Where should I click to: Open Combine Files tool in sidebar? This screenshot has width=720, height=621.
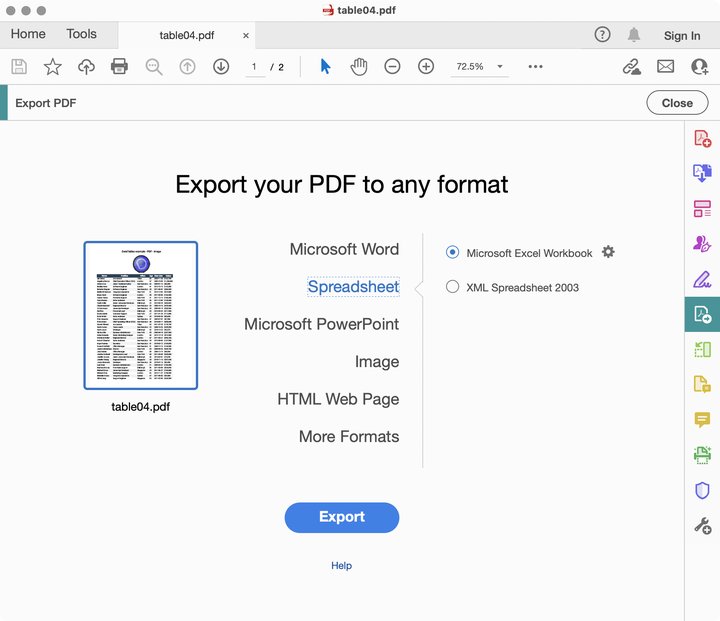[702, 173]
